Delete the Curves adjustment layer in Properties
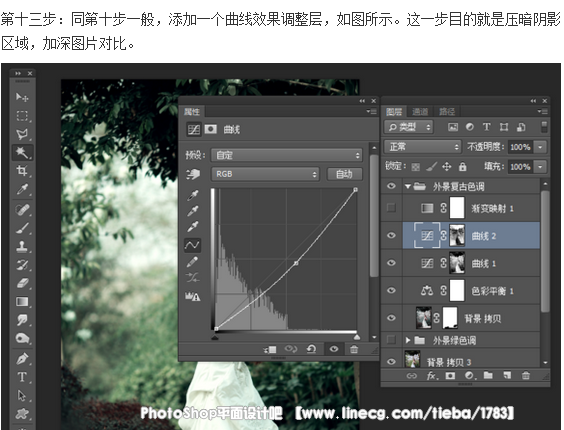The image size is (564, 430). point(354,349)
